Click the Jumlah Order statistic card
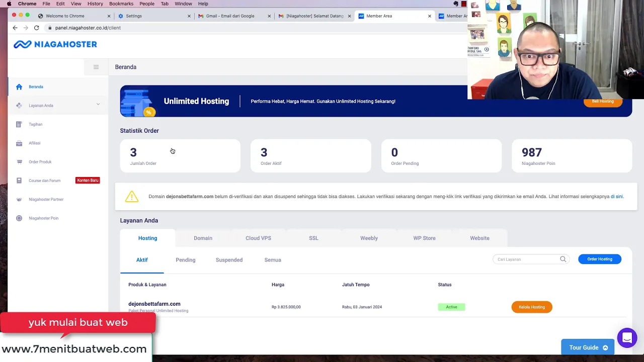The height and width of the screenshot is (362, 644). [180, 156]
